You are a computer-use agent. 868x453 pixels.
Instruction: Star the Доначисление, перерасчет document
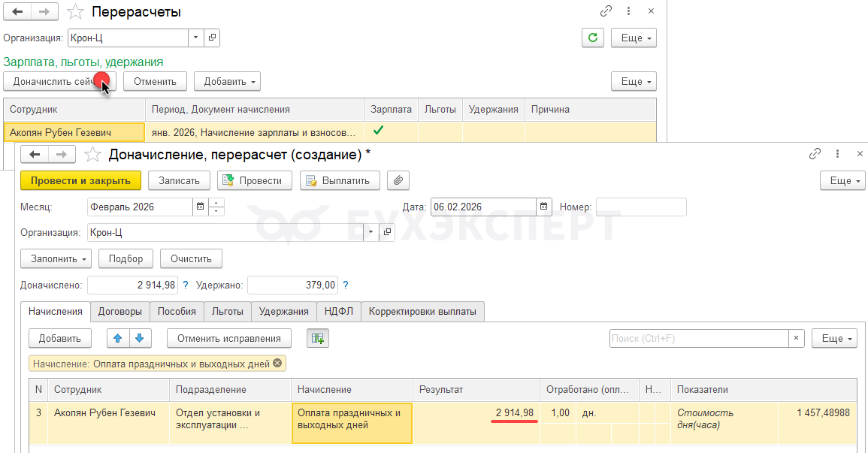click(x=92, y=154)
